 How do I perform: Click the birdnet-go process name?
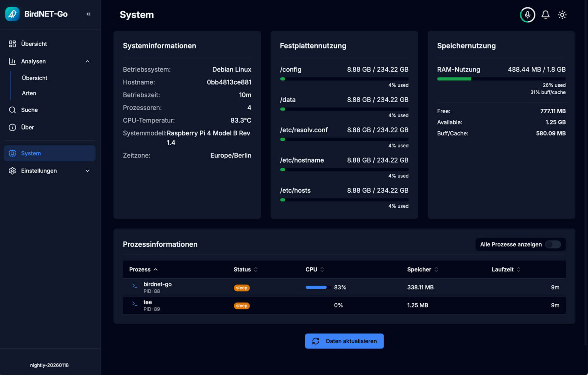pyautogui.click(x=157, y=284)
